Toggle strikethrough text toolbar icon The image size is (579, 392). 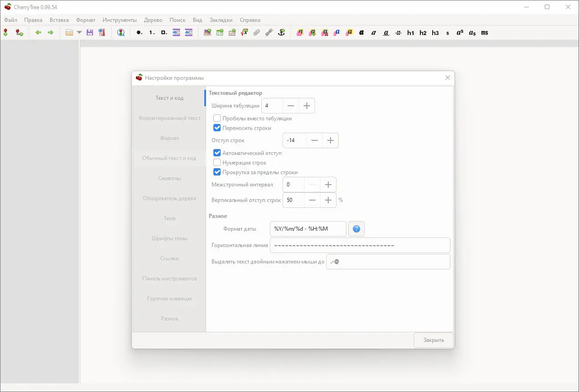[x=398, y=32]
